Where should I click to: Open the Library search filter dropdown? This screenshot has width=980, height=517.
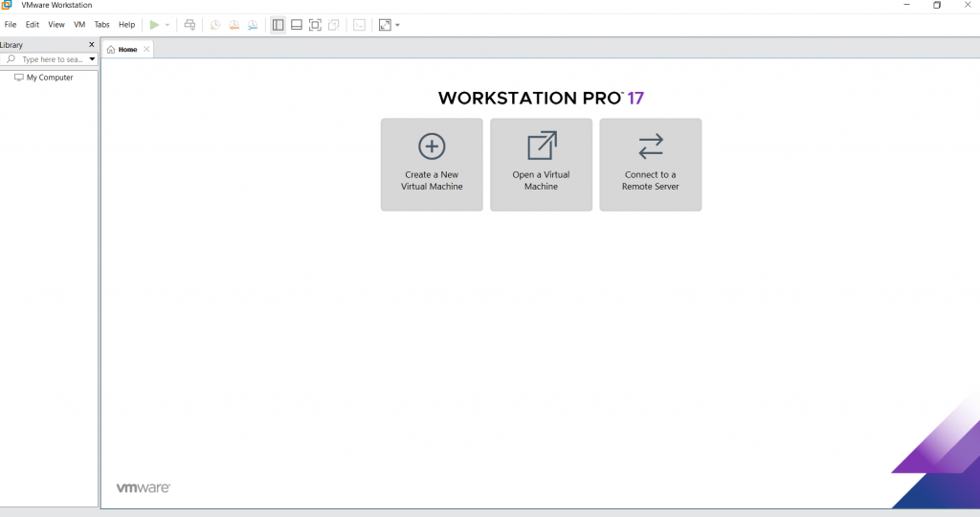(92, 59)
